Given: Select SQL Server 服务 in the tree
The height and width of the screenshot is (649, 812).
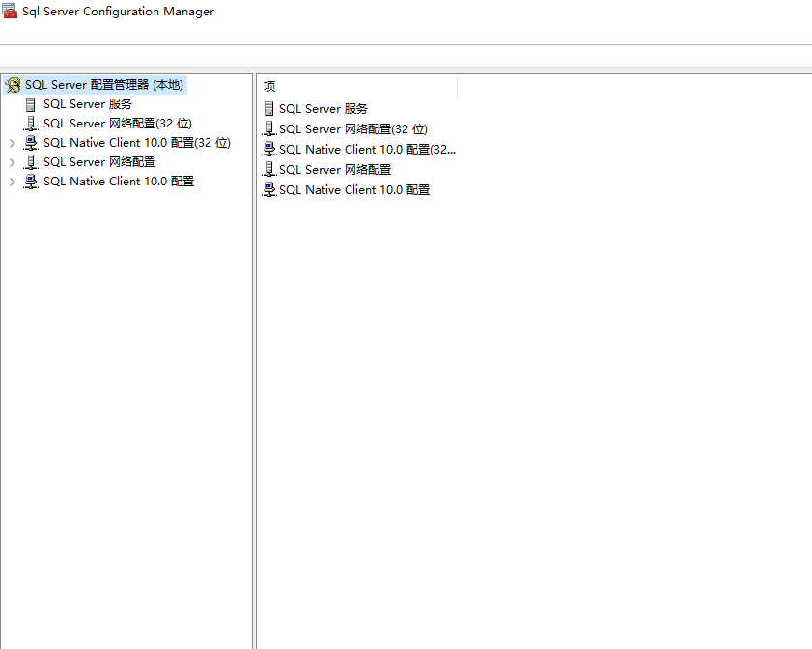Looking at the screenshot, I should (88, 104).
